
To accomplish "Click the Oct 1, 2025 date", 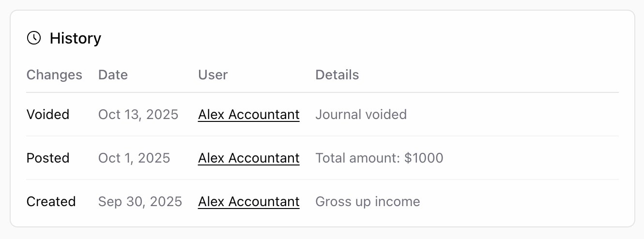I will tap(134, 158).
